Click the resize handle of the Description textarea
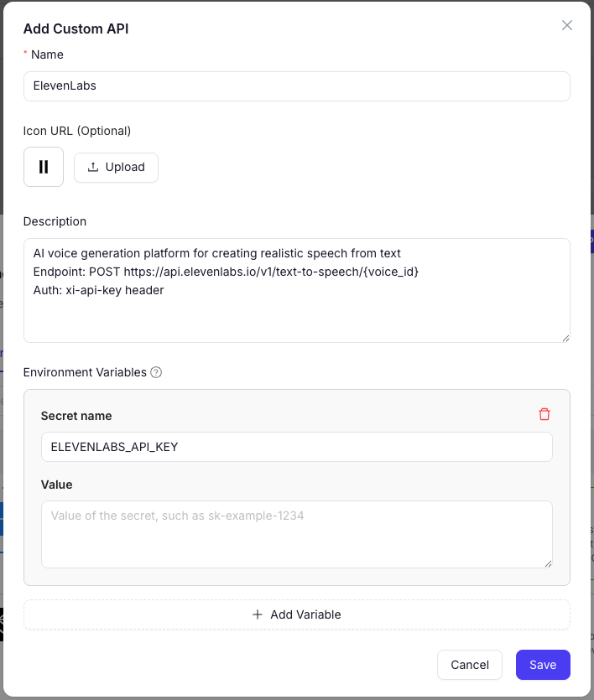 click(x=565, y=339)
